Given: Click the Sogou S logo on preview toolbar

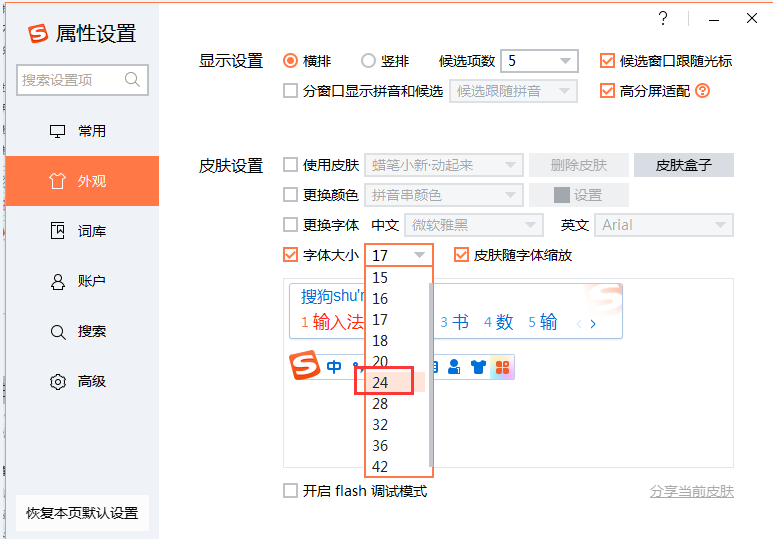Looking at the screenshot, I should coord(304,365).
